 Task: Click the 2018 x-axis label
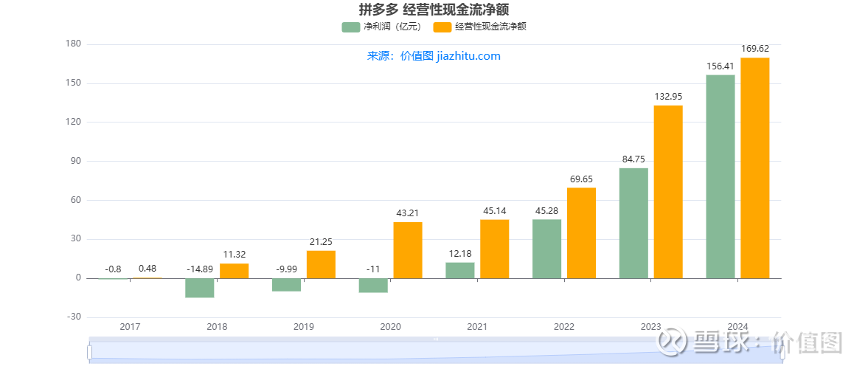[216, 327]
